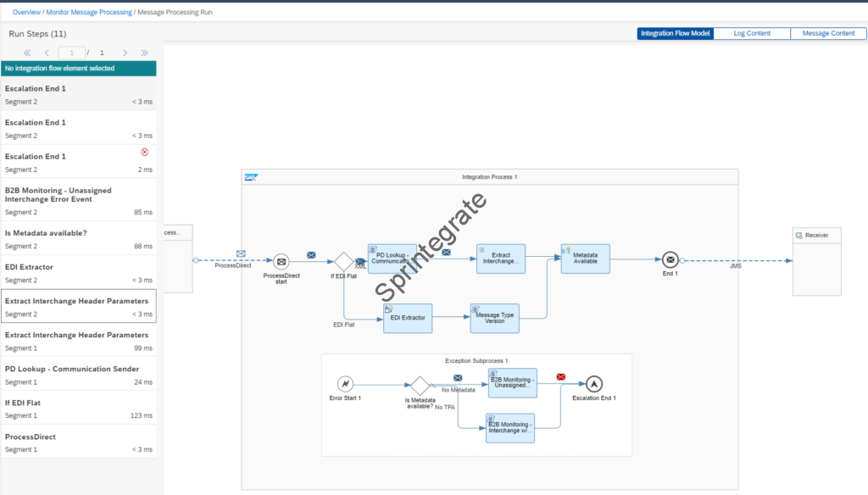Go to the last page of run steps
Screen dimensions: 868x495
[144, 53]
